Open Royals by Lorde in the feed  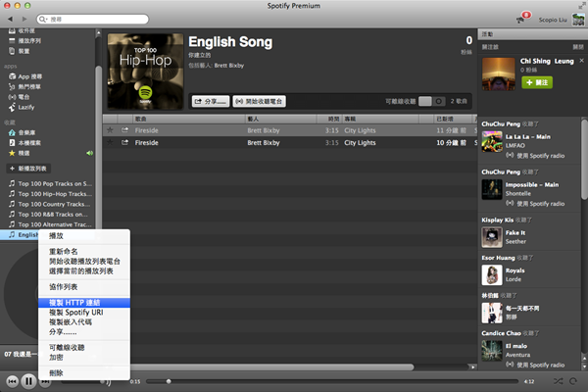coord(514,270)
